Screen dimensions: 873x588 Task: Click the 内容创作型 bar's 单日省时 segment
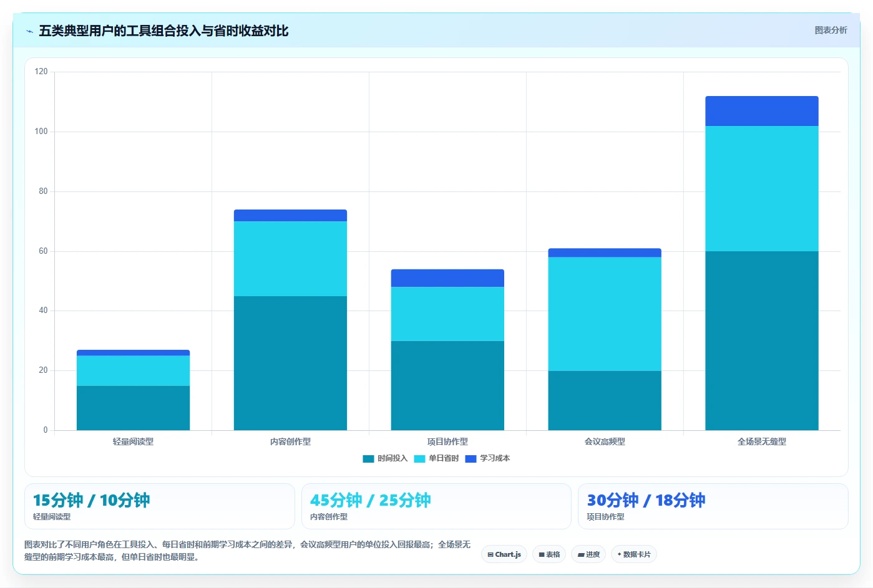coord(290,259)
